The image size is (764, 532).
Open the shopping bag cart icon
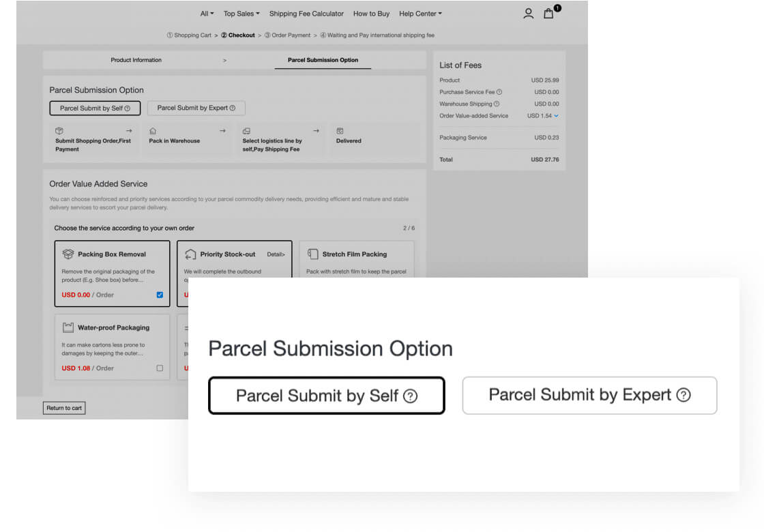[548, 14]
